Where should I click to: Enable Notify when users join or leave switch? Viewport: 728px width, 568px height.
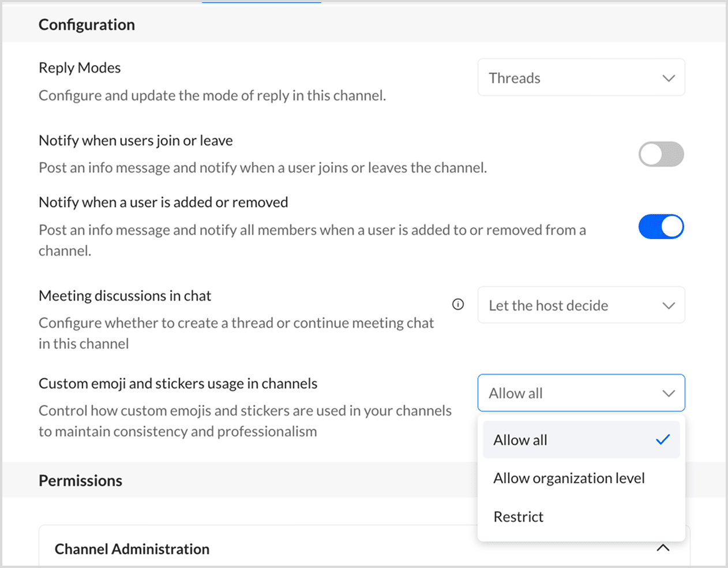tap(661, 154)
